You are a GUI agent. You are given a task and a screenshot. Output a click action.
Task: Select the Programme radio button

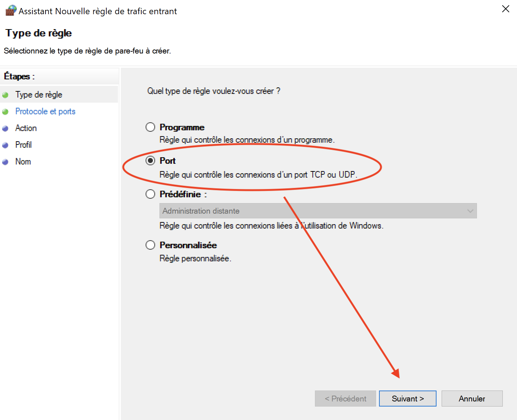(150, 127)
